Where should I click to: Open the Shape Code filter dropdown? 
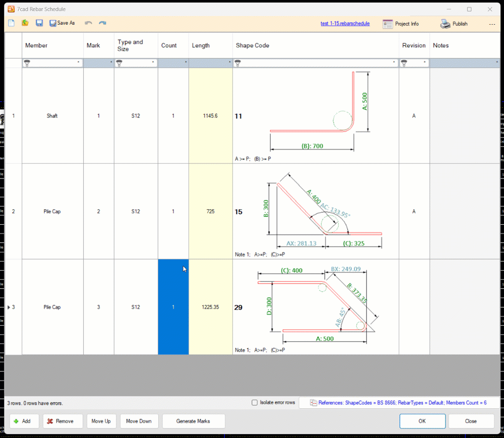[394, 63]
